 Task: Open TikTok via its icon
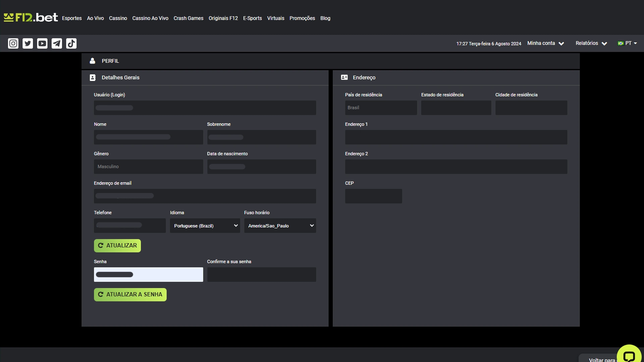[71, 43]
